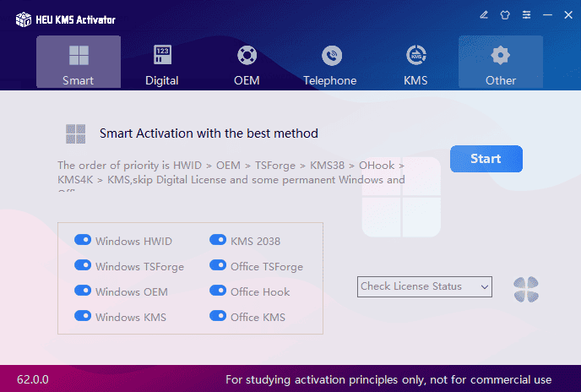Minimize the HEU KMS Activator window
581x392 pixels.
(x=548, y=15)
